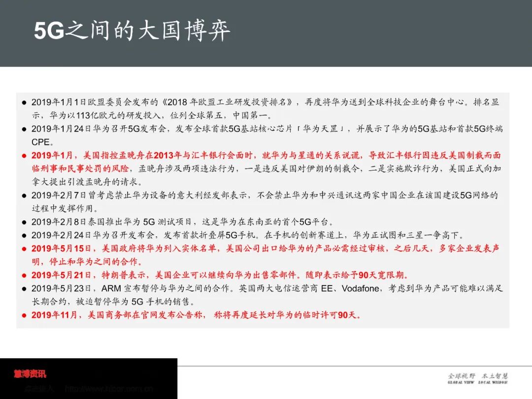Image resolution: width=532 pixels, height=399 pixels.
Task: Click the line 长期合约，被迫暂停华为 5G 手机的销售
Action: point(114,301)
